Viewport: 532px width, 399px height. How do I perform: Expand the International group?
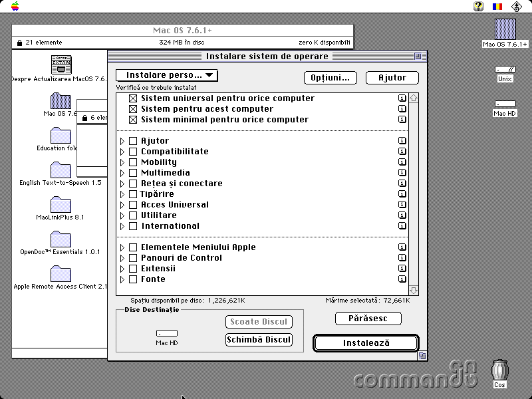(x=122, y=226)
